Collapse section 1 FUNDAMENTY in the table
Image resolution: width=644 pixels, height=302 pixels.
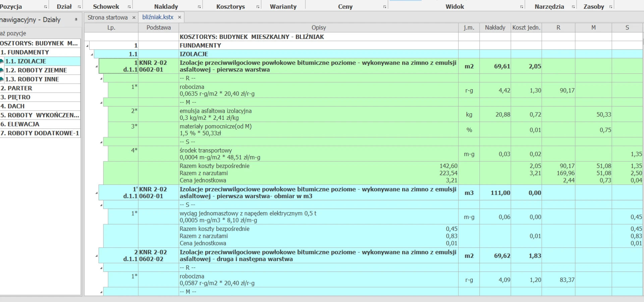click(x=88, y=46)
